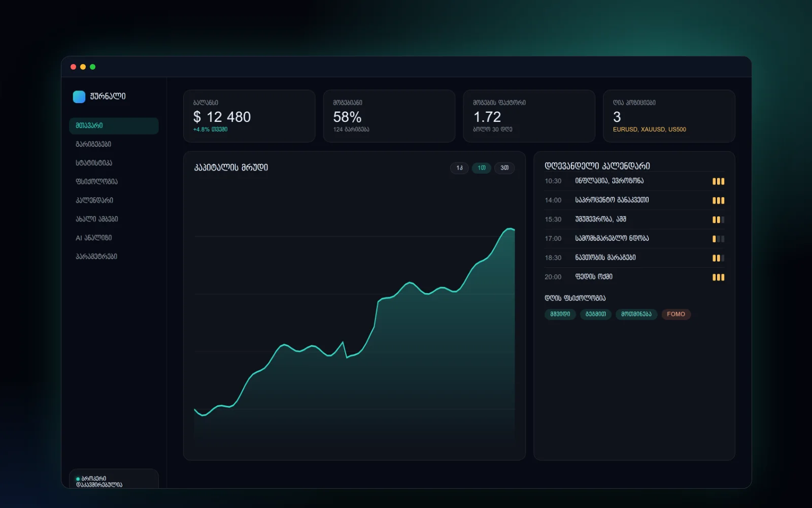Click the ბალანსი $ 12 480 card

tap(249, 116)
